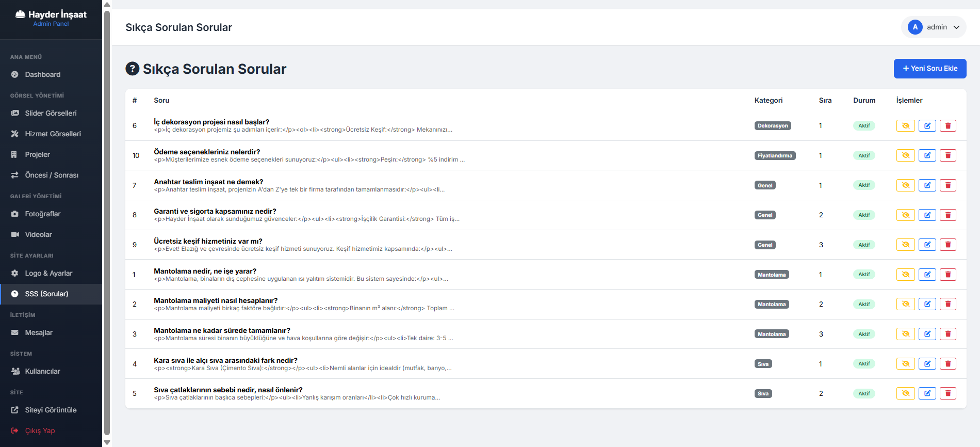Open Mesajlar in the sidebar
This screenshot has width=980, height=447.
coord(51,332)
